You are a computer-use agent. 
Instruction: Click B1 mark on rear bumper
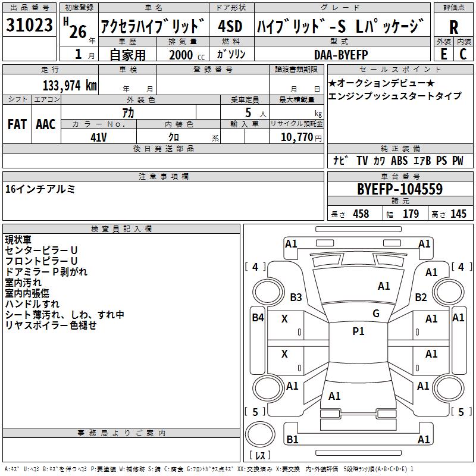click(x=292, y=439)
